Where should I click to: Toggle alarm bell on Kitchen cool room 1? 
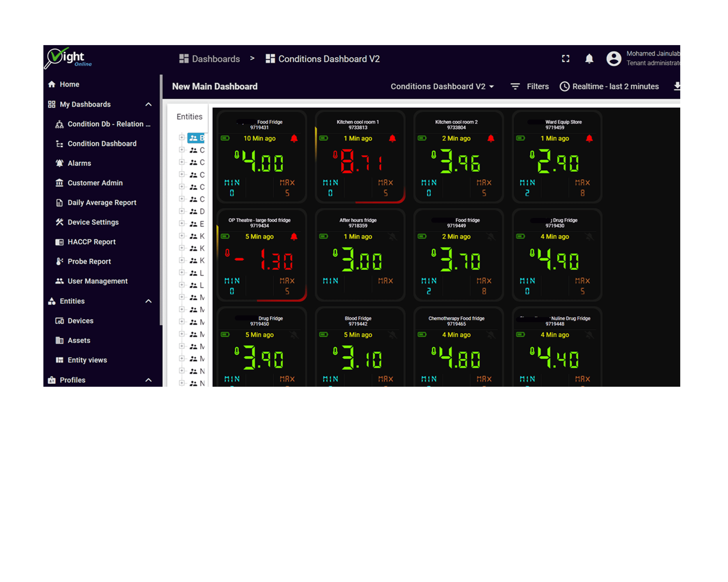[392, 138]
